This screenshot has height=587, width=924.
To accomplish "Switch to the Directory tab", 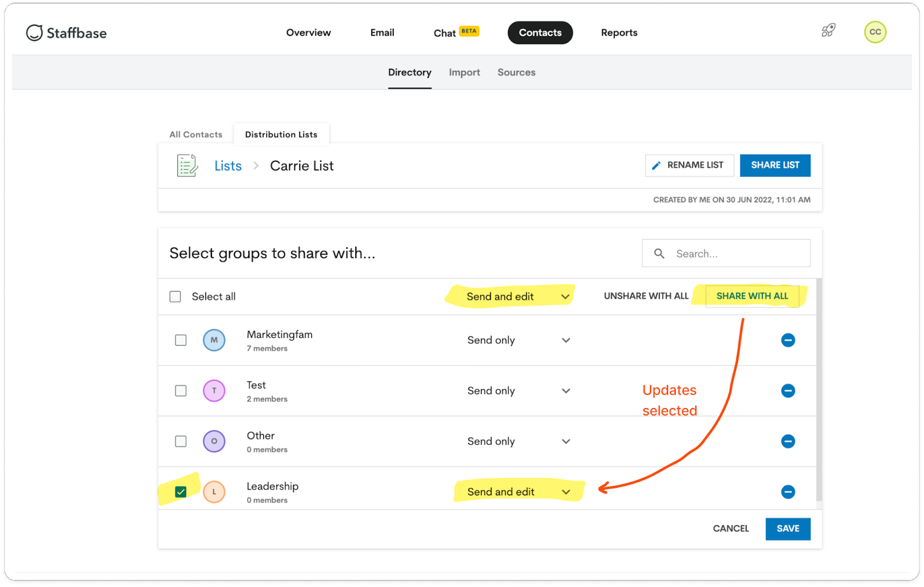I will pos(409,73).
